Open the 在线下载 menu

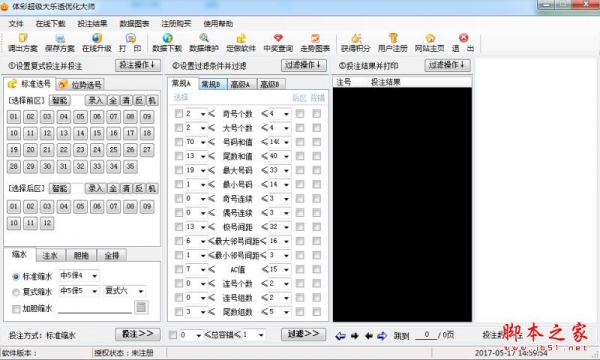tap(51, 24)
